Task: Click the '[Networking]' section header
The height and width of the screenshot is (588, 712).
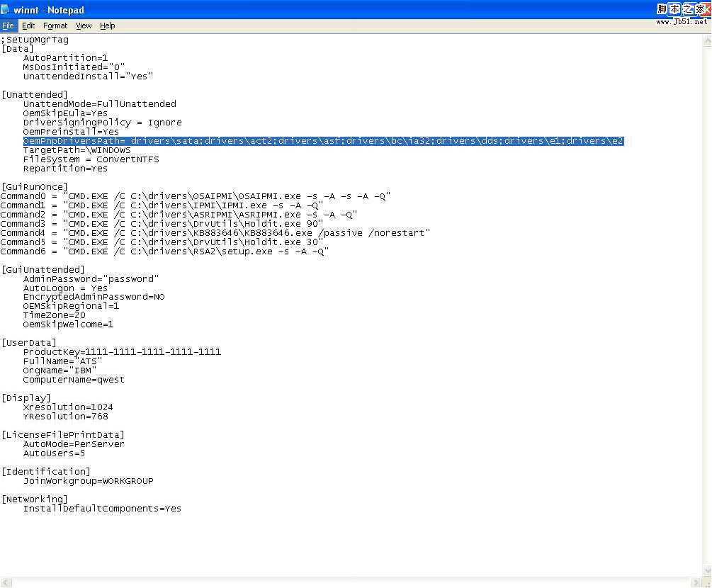Action: [35, 499]
